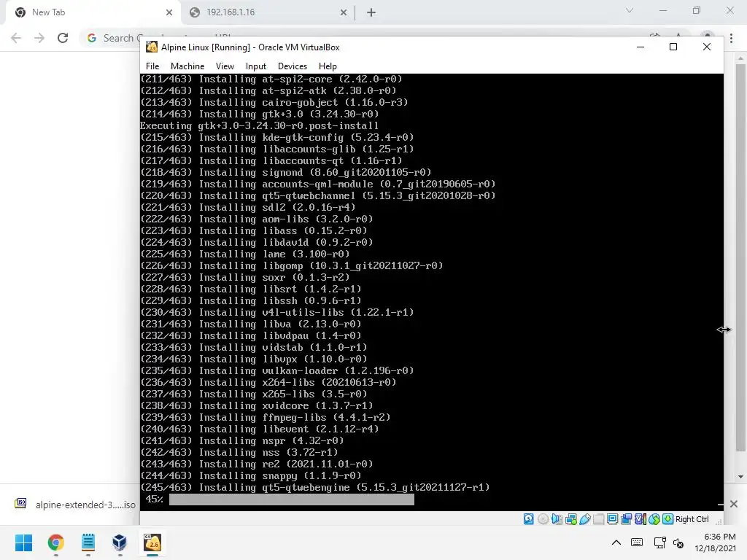Click the 45% install progress bar
The image size is (747, 560).
coord(292,499)
